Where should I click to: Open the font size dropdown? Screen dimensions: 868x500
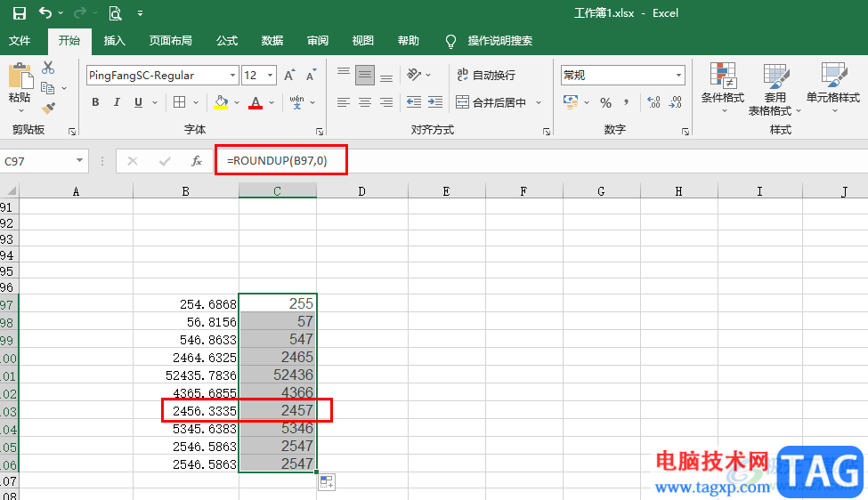coord(270,76)
